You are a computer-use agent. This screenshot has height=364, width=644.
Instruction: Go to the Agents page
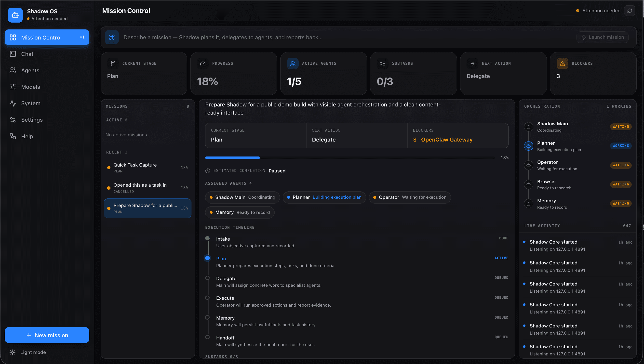[47, 70]
